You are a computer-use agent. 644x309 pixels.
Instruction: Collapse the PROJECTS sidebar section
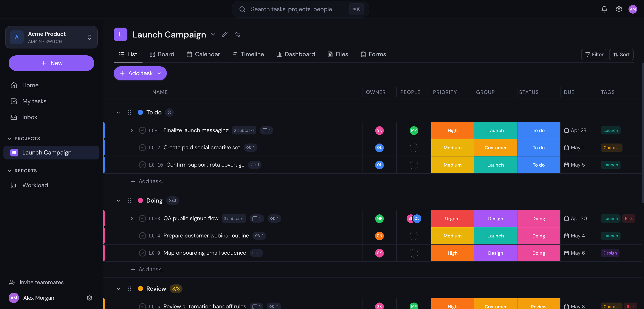(x=9, y=139)
